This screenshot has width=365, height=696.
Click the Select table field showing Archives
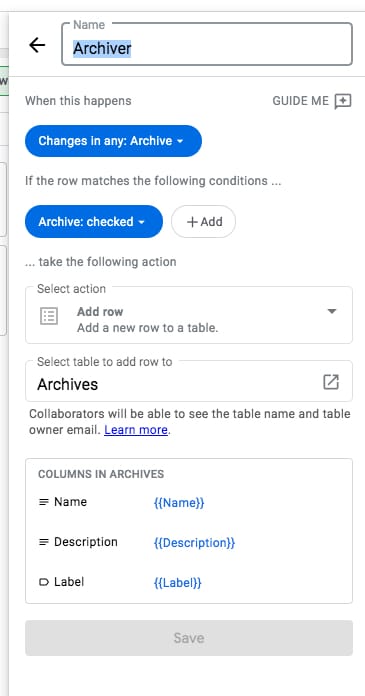tap(189, 381)
